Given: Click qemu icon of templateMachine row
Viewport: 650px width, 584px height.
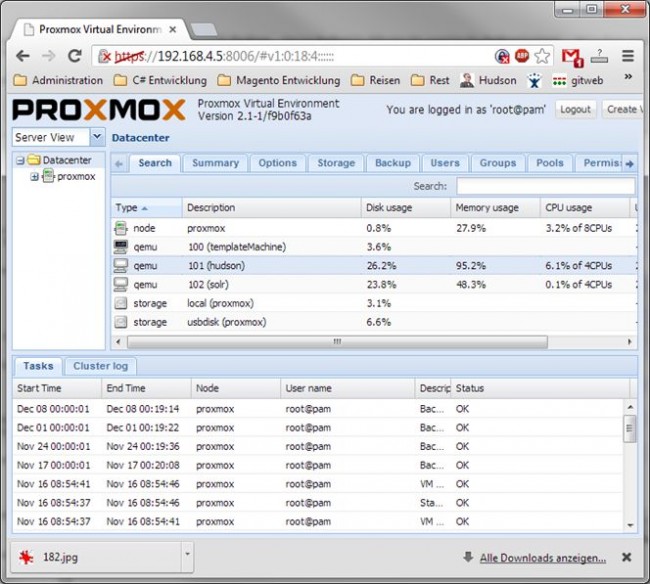Looking at the screenshot, I should (121, 247).
